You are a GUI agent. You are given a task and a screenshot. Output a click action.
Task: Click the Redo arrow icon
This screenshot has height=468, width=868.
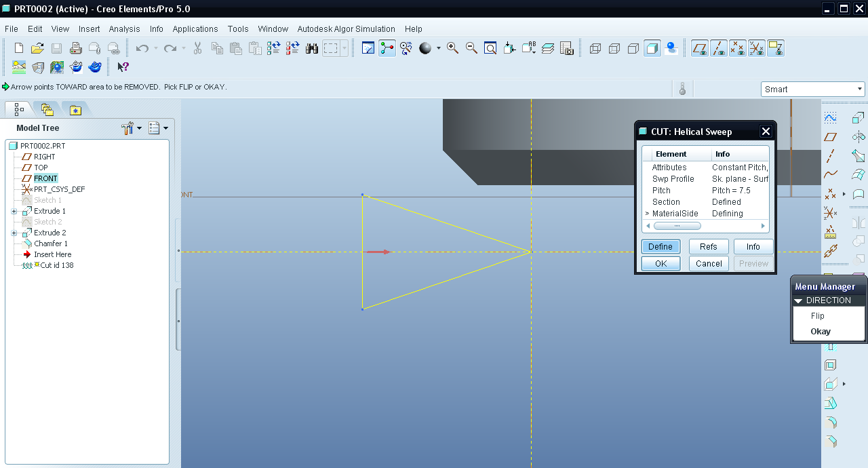click(170, 48)
